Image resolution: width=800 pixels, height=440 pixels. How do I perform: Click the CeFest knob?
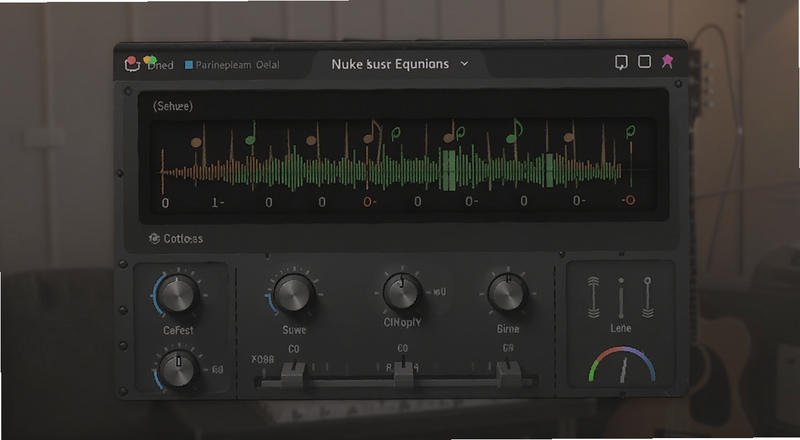point(177,294)
